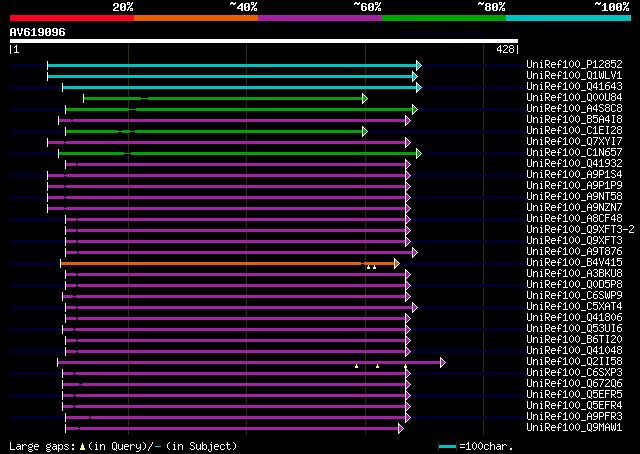Select the UniRef100_C5XAT4 label
The width and height of the screenshot is (640, 454).
pyautogui.click(x=574, y=307)
